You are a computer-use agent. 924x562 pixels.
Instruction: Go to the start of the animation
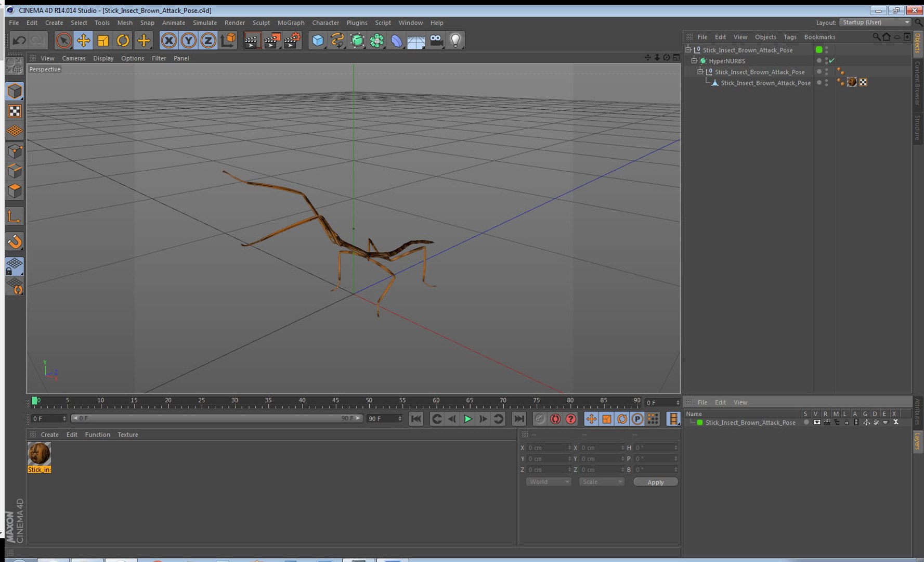coord(416,419)
